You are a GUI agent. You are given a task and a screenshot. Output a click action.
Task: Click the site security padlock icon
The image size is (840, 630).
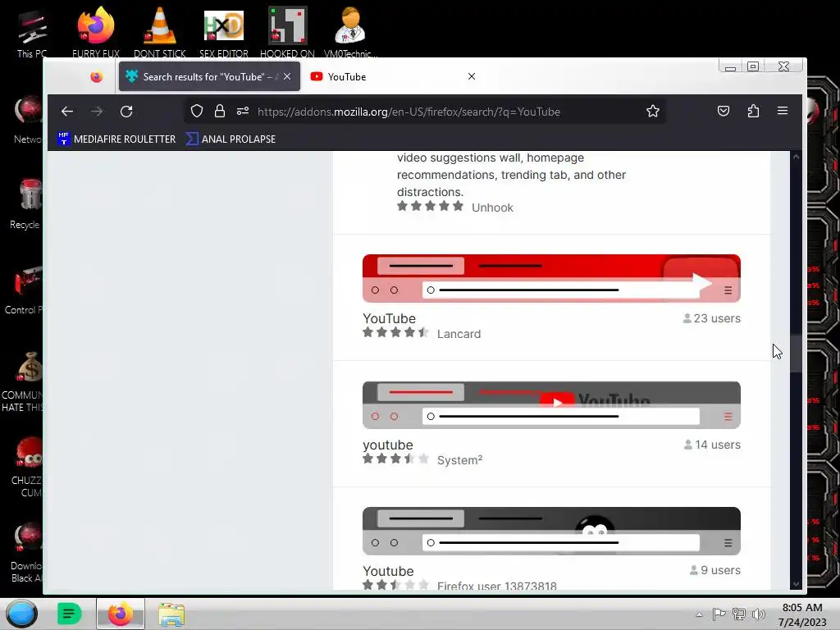coord(220,111)
